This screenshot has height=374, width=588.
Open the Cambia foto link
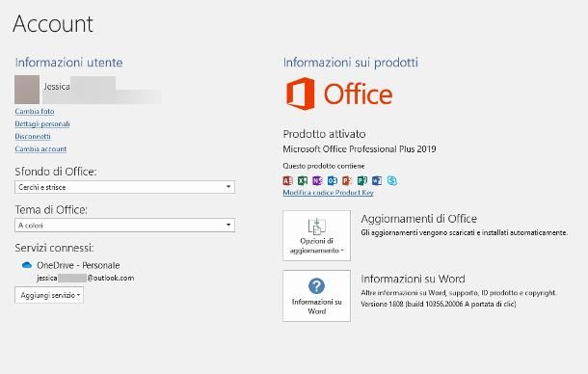35,112
